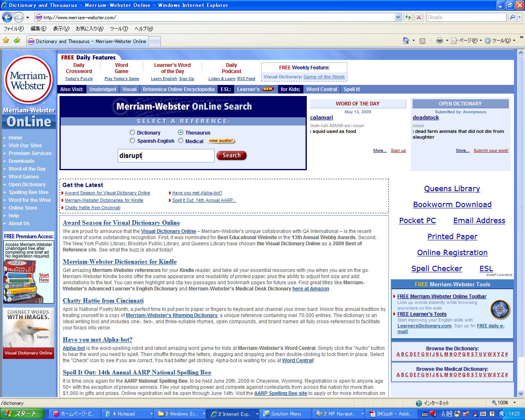Click the Print toolbar icon
Viewport: 525px width, 420px height.
pyautogui.click(x=439, y=41)
